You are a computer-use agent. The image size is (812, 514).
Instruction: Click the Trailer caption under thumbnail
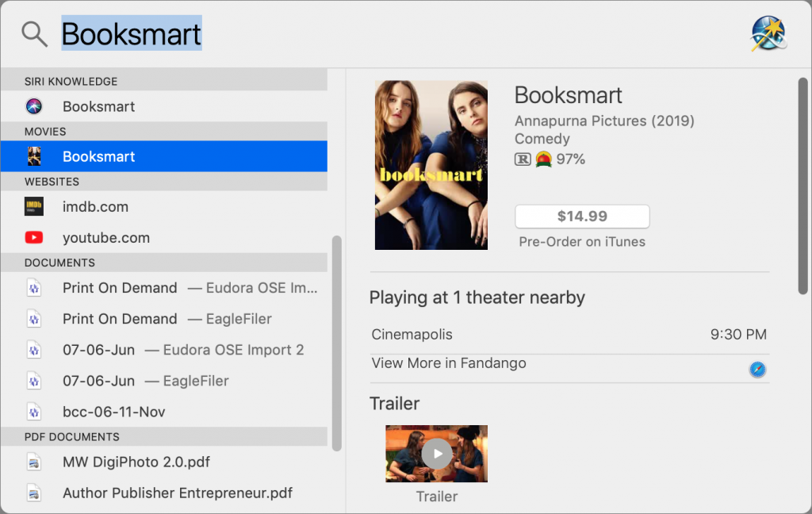tap(437, 497)
